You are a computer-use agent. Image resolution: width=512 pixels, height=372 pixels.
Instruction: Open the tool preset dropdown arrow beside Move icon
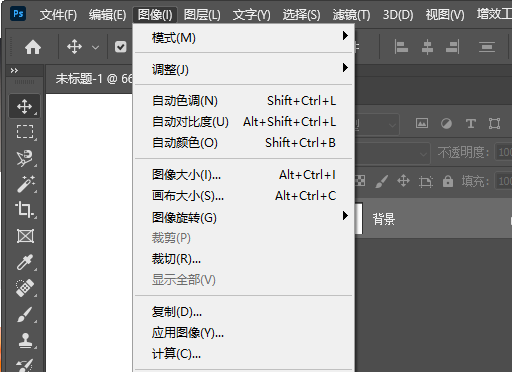(95, 47)
